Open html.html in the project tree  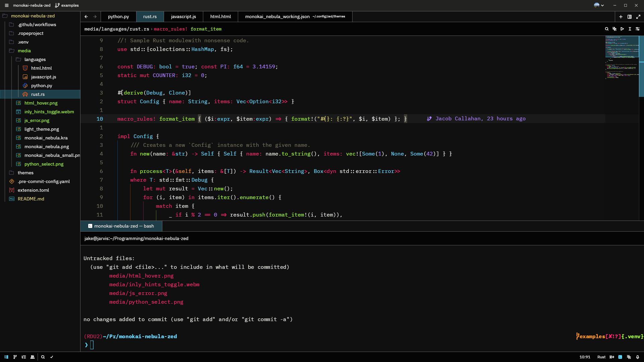(40, 68)
